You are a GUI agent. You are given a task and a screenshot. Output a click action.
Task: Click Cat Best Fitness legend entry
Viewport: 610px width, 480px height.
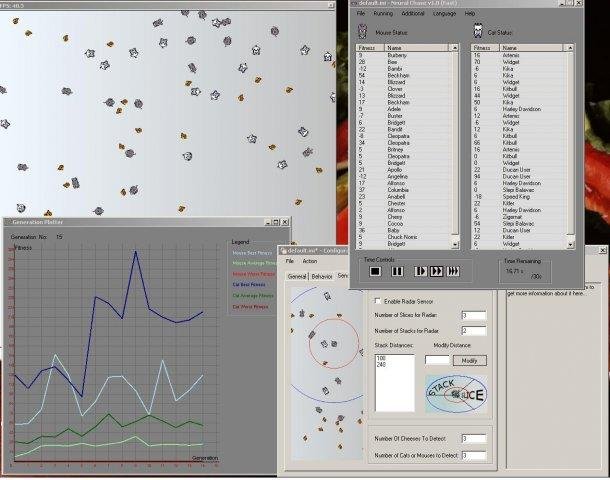[249, 285]
